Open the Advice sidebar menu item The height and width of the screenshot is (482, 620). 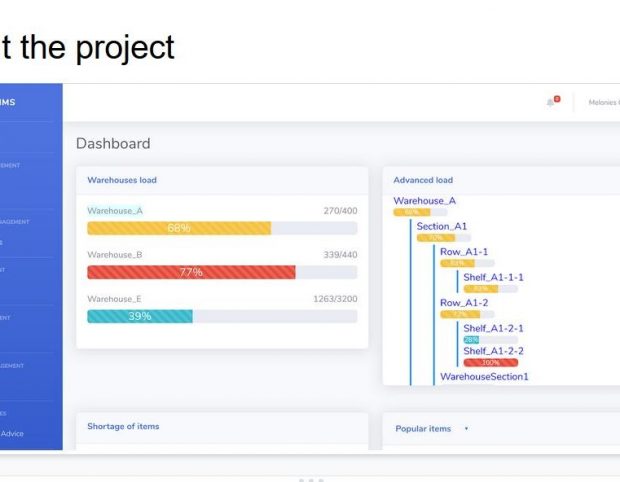(x=12, y=433)
